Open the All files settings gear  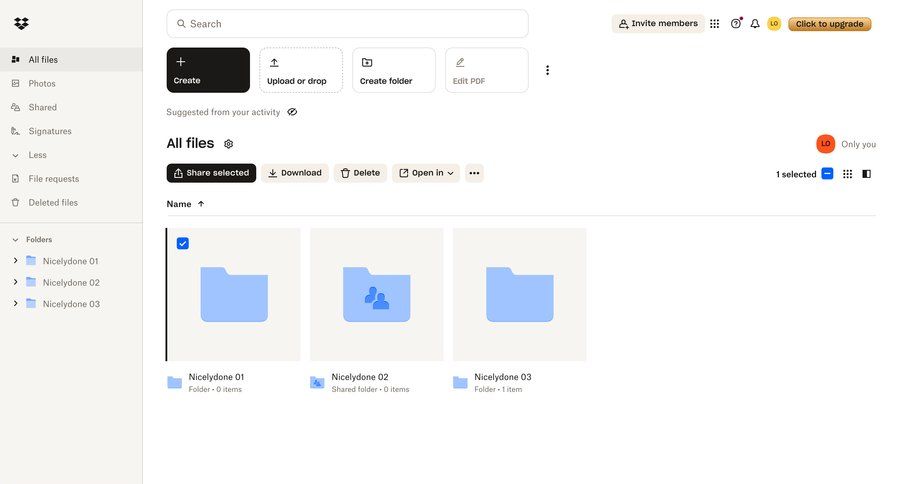click(x=228, y=144)
